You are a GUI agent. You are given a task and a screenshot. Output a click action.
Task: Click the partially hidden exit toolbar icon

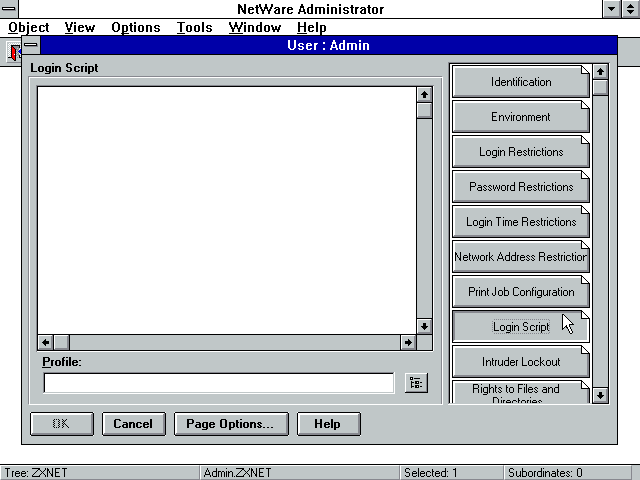tap(14, 52)
